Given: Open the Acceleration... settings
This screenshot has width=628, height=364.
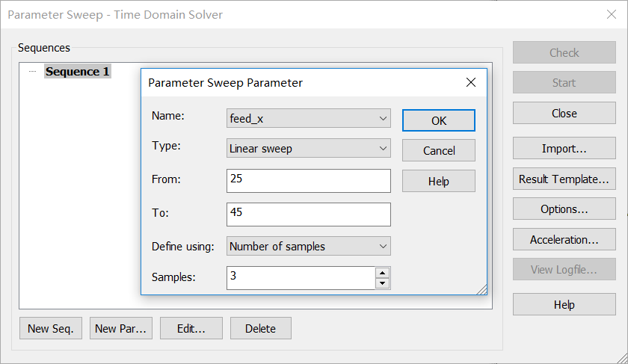Looking at the screenshot, I should coord(564,239).
